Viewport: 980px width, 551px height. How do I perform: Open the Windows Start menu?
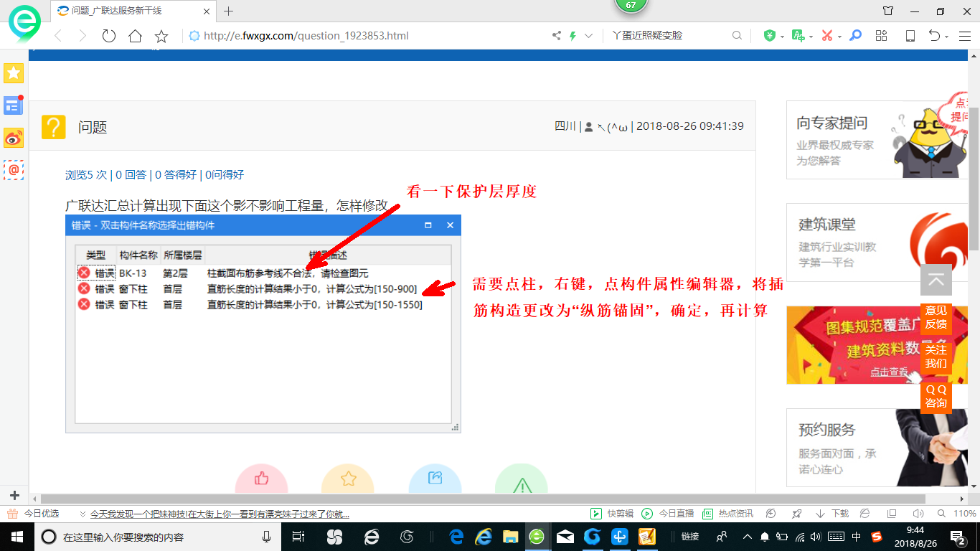17,537
